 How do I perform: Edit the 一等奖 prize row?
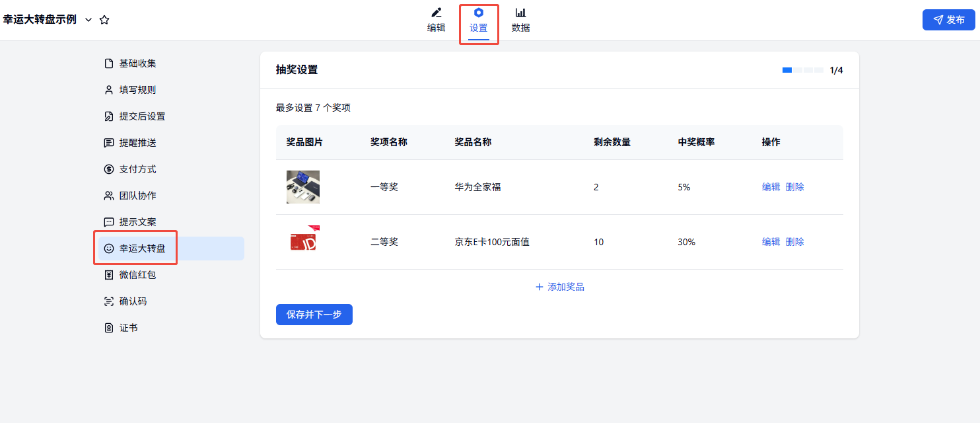click(x=771, y=187)
